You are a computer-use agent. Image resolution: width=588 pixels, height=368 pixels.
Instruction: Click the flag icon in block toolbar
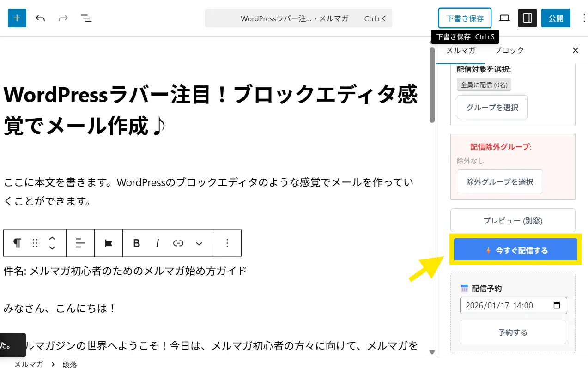[x=109, y=243]
